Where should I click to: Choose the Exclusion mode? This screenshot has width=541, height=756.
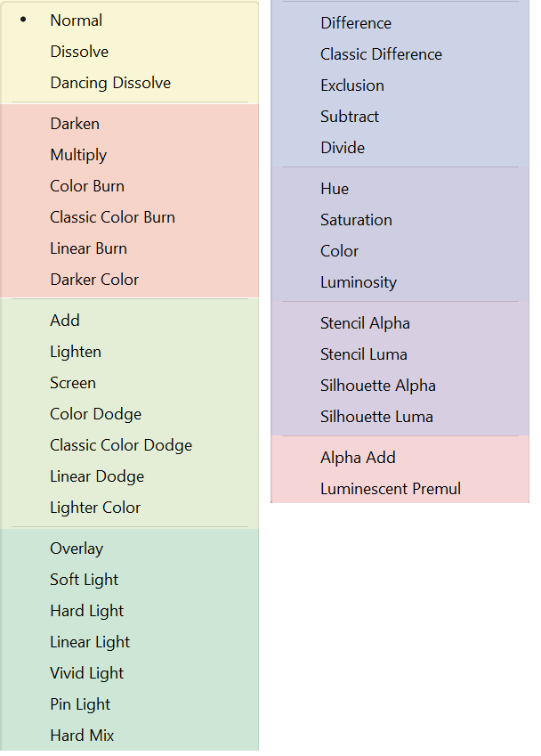352,85
